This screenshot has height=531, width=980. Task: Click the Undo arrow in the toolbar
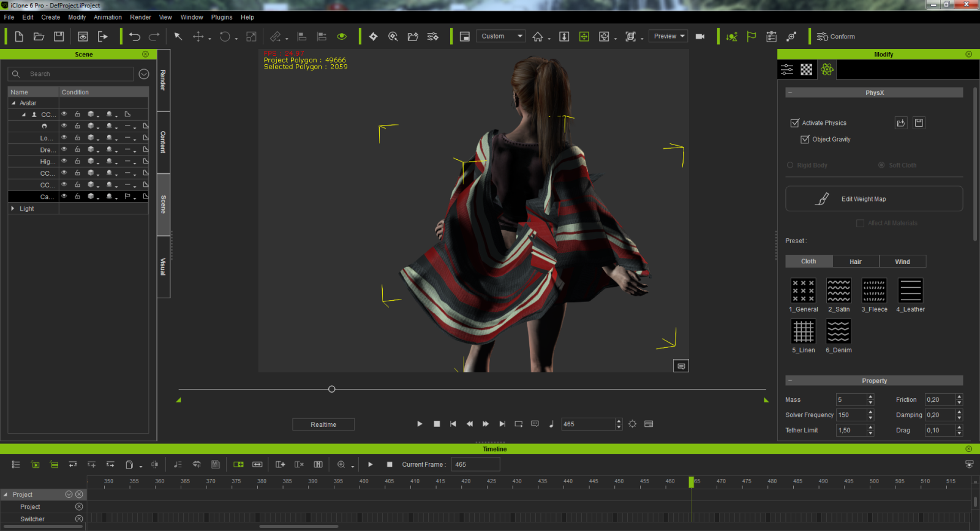click(135, 37)
